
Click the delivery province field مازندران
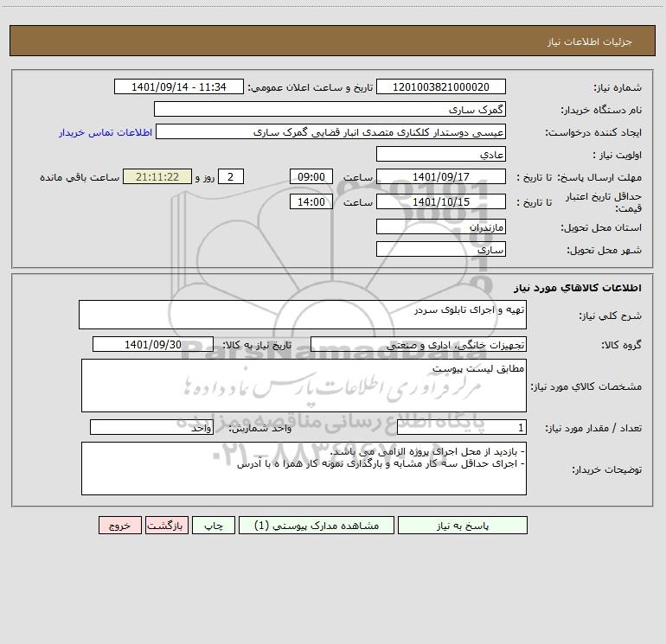point(441,227)
